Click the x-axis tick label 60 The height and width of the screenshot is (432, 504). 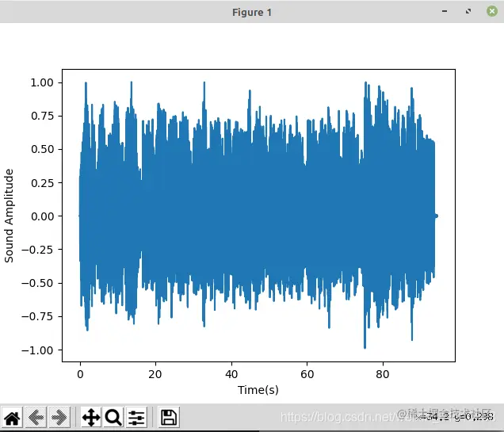click(307, 374)
